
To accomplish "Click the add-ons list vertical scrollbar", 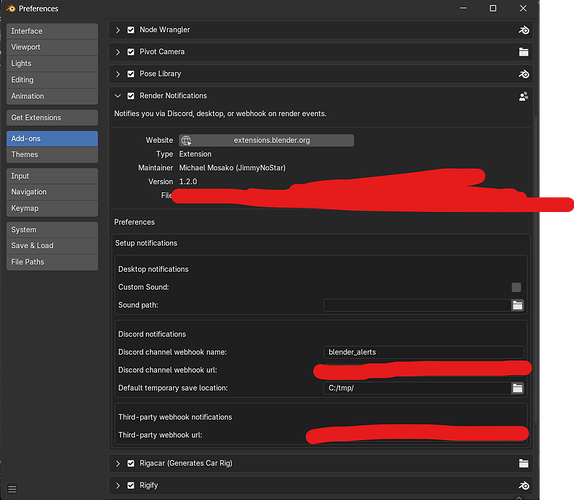I will pos(536,269).
